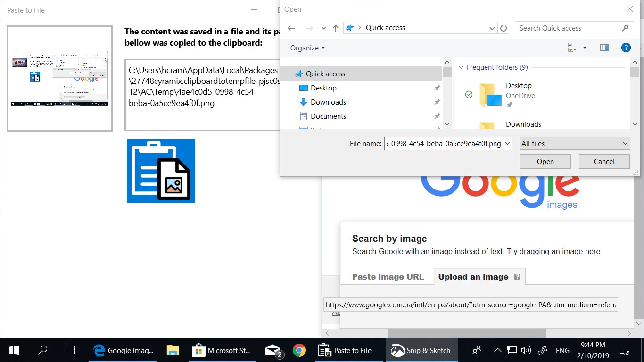The height and width of the screenshot is (362, 644).
Task: Click the search magnifier icon in dialog
Action: click(626, 28)
